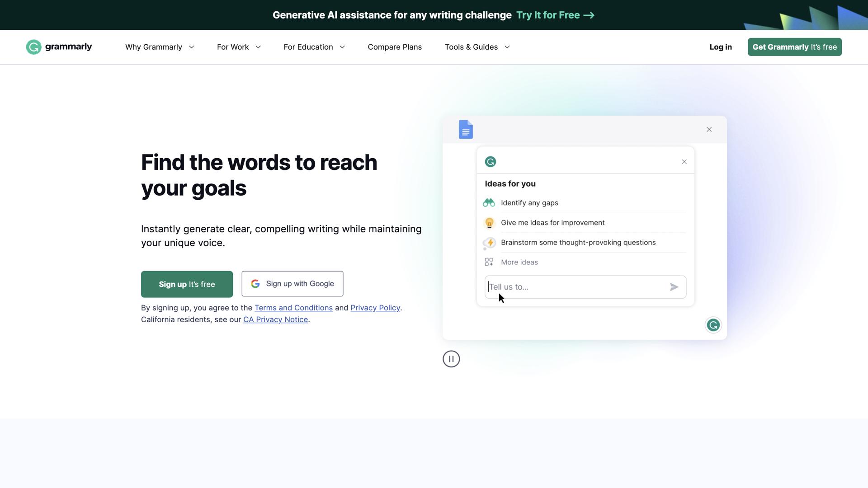
Task: Click the Google Docs document icon in the demo
Action: pyautogui.click(x=465, y=129)
